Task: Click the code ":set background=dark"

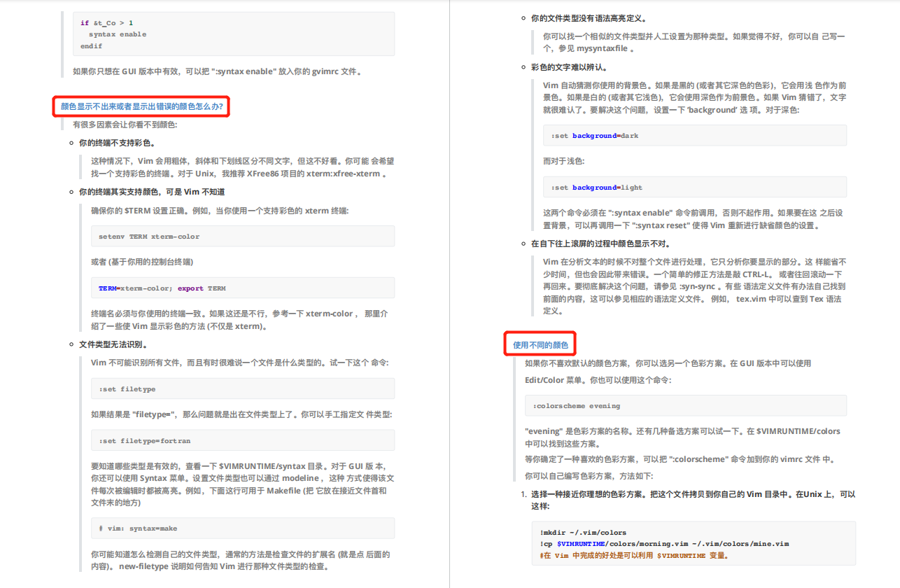Action: point(594,136)
